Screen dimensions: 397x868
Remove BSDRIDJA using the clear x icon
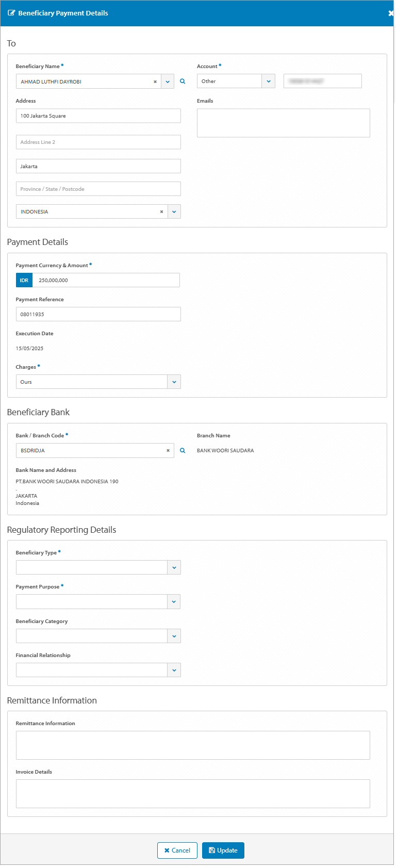(168, 450)
